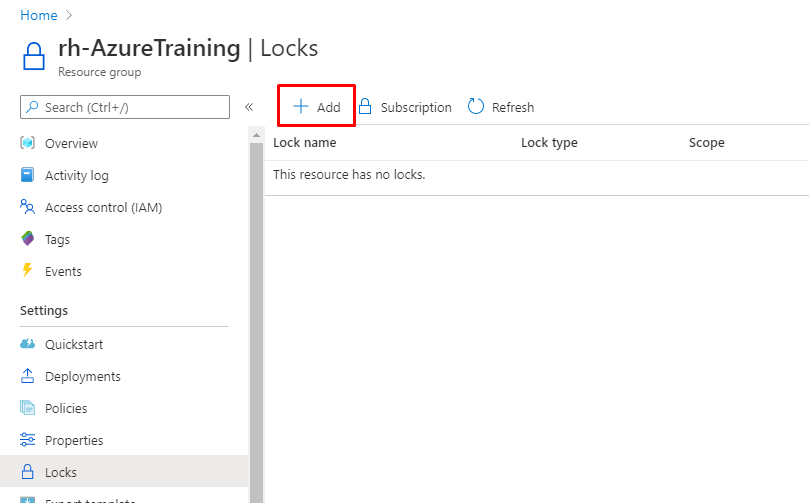Click the circular Refresh arrow icon

click(x=476, y=106)
